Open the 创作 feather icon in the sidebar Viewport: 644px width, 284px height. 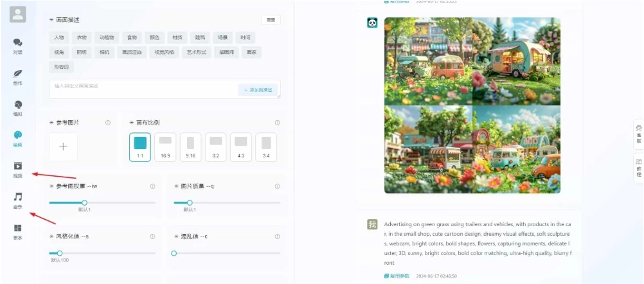[18, 76]
